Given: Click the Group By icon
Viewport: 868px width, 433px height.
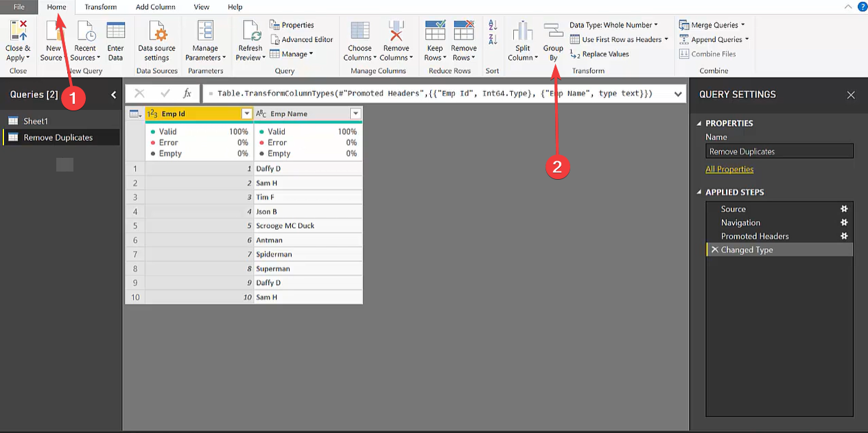Looking at the screenshot, I should tap(553, 31).
